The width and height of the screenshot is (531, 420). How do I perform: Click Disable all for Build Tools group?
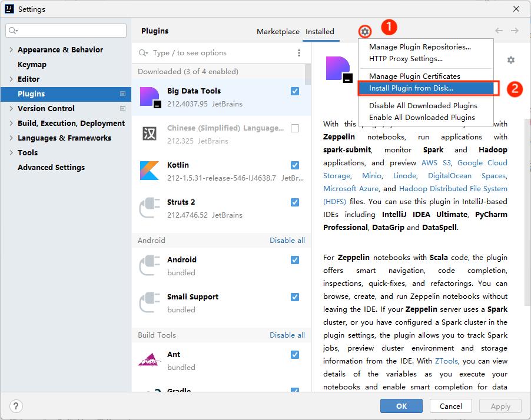tap(287, 335)
